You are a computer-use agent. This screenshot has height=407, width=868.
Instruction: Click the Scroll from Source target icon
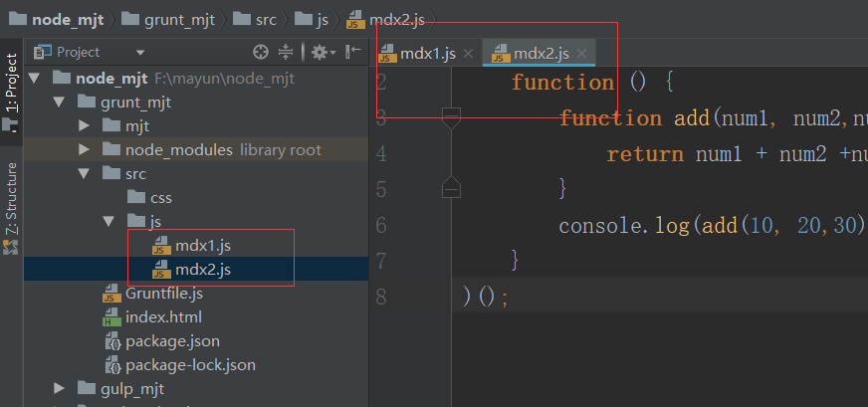(x=261, y=52)
